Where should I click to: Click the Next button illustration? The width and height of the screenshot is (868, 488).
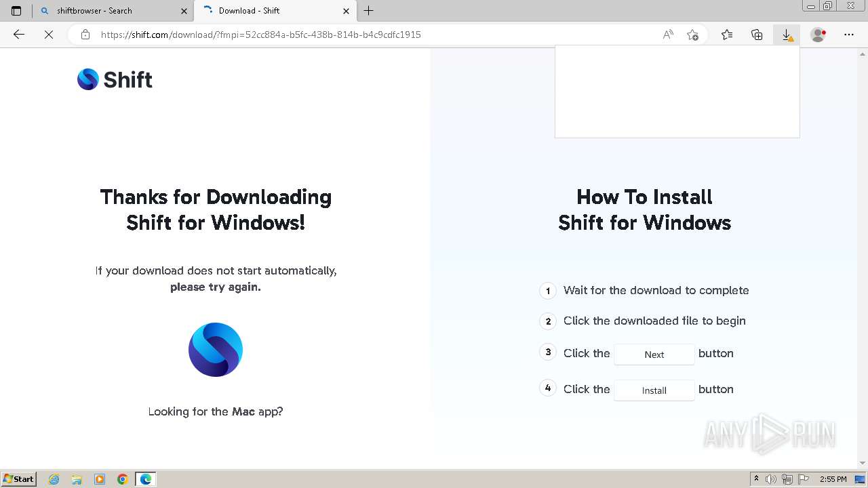point(654,354)
